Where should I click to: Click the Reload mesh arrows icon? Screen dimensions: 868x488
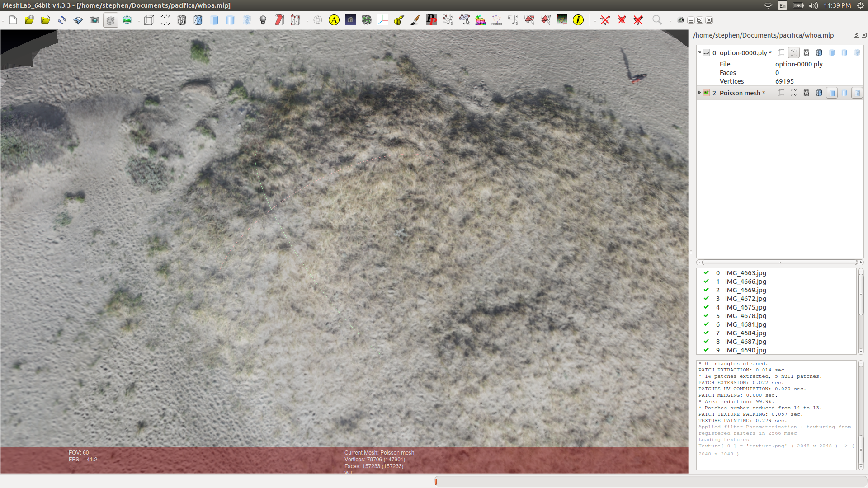point(62,20)
